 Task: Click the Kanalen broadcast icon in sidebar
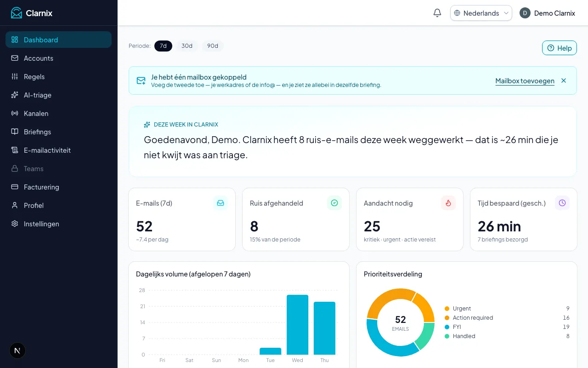tap(15, 113)
